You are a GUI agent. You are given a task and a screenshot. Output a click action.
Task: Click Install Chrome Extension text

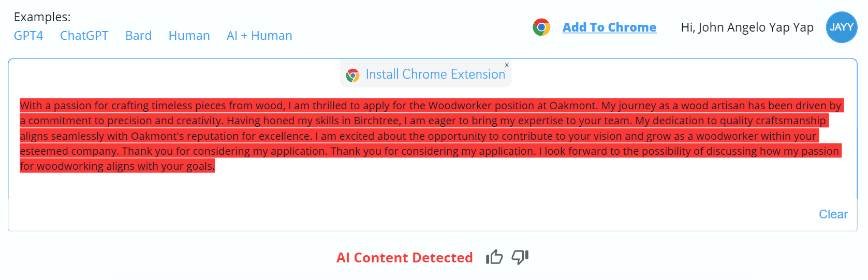435,74
